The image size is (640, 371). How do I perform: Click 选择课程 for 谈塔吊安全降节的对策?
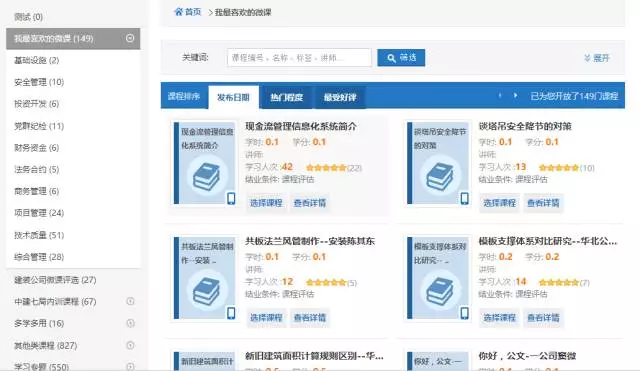(500, 203)
